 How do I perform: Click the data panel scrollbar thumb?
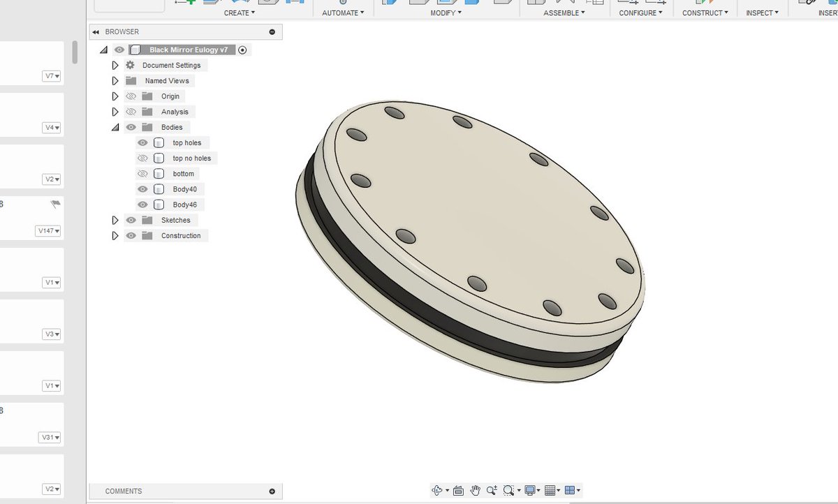coord(75,52)
